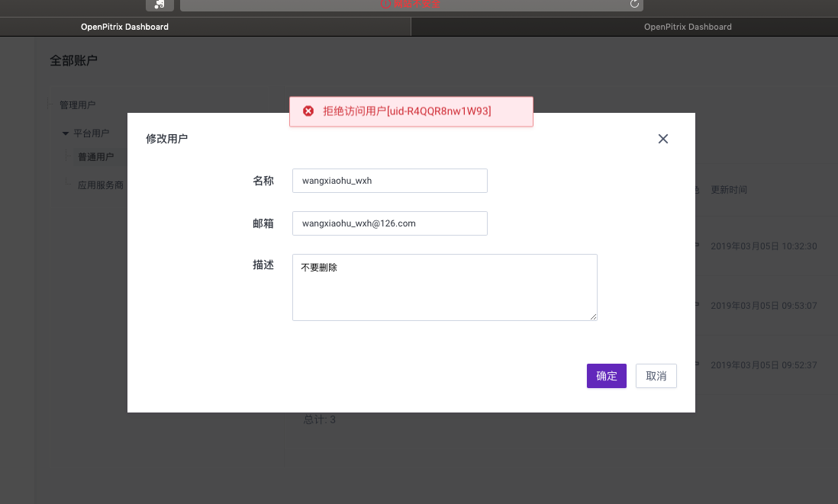
Task: Select 普通用户 in the sidebar tree
Action: [96, 157]
